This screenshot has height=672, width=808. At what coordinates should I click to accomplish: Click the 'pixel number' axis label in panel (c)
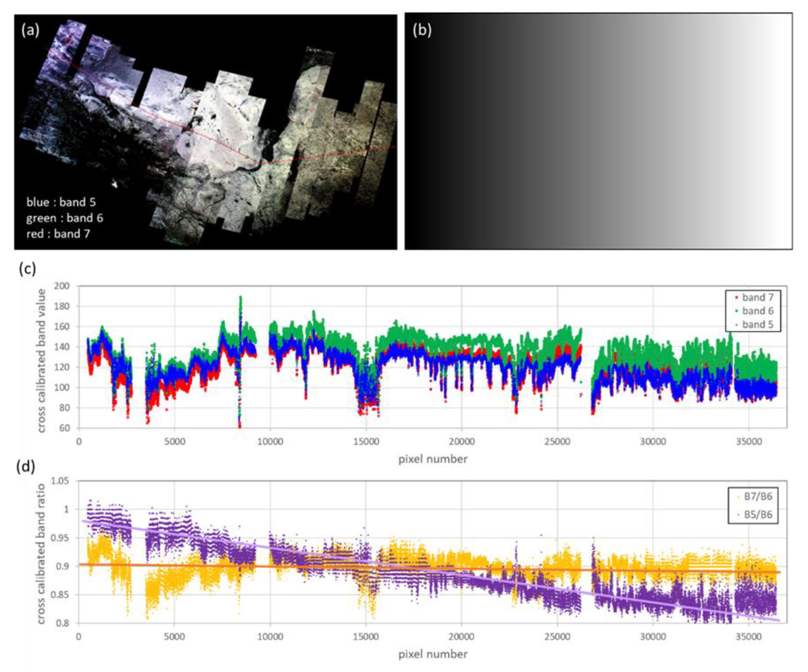point(433,459)
